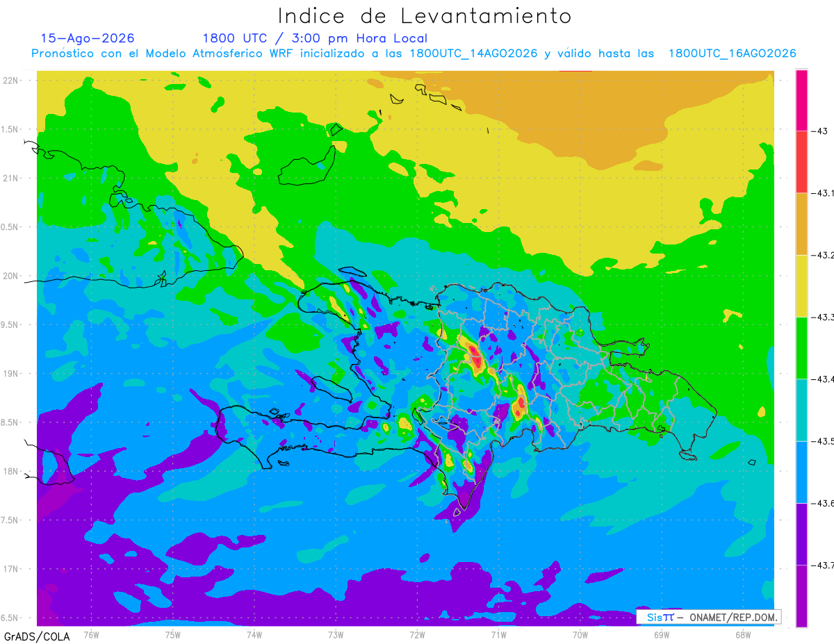Click the WRF model forecast description line
The height and width of the screenshot is (644, 834).
click(x=414, y=53)
